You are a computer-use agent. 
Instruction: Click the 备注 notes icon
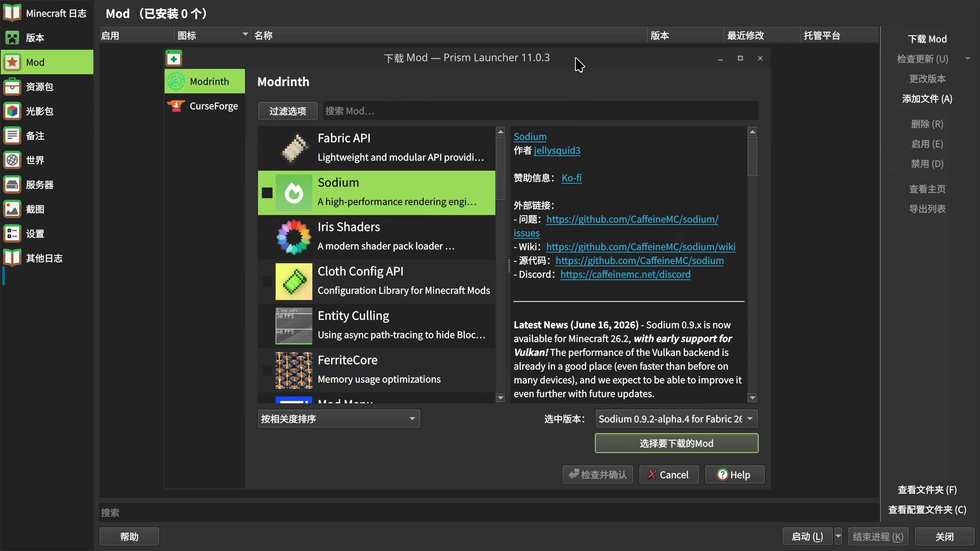(12, 135)
